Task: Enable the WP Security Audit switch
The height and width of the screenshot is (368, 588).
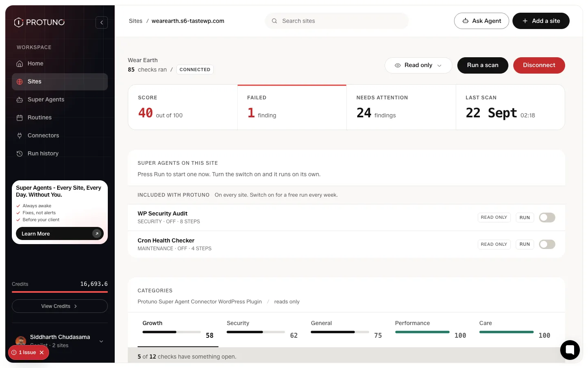Action: click(x=547, y=218)
